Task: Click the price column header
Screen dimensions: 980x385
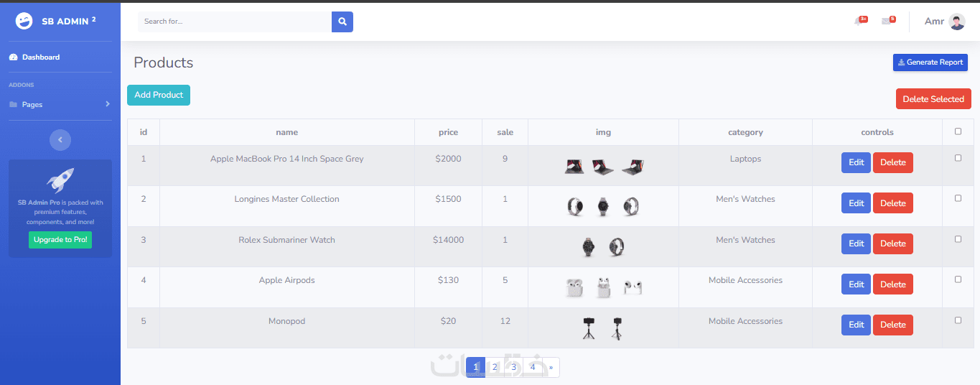Action: 449,132
